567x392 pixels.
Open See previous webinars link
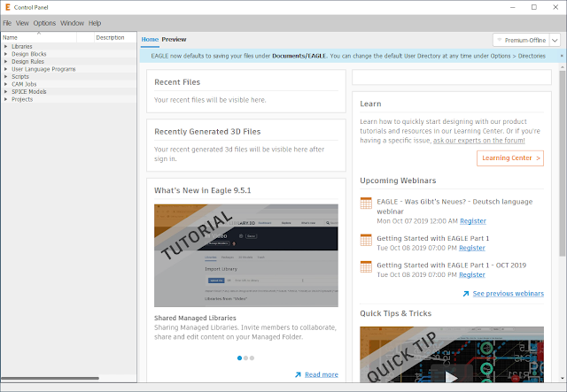(508, 294)
